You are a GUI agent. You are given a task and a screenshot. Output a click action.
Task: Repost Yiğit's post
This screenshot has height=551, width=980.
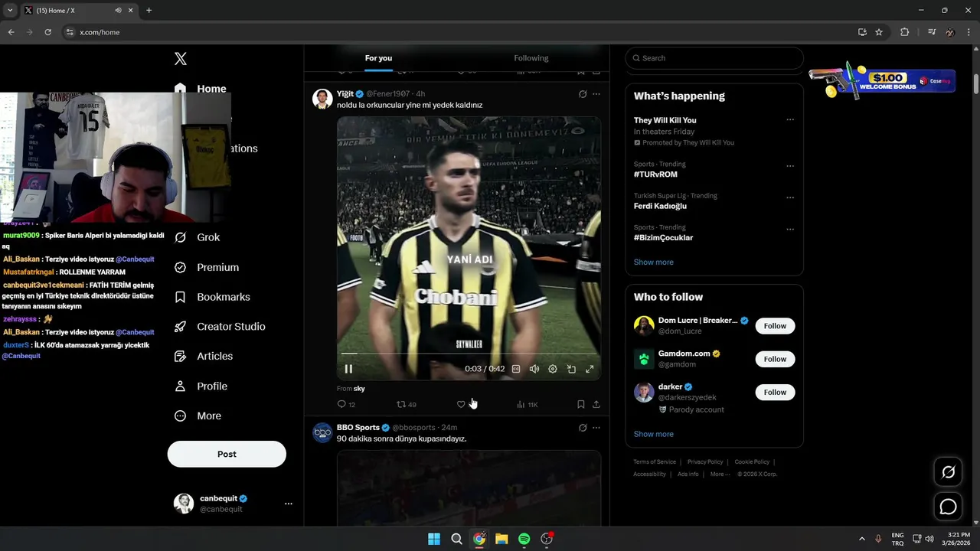(x=406, y=404)
